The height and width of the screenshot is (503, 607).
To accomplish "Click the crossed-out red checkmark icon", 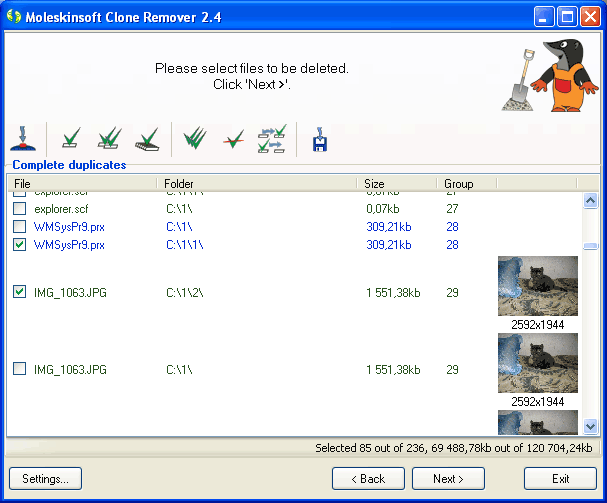I will (x=233, y=139).
